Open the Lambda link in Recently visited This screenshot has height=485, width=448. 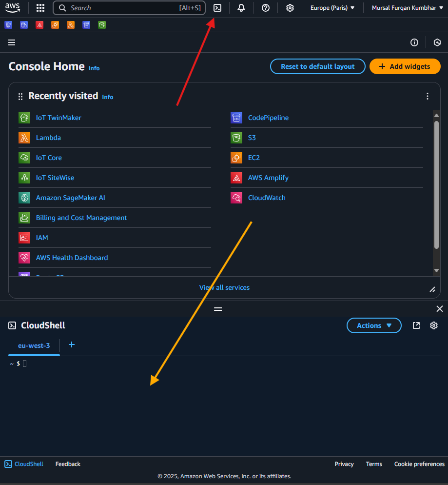[x=48, y=138]
